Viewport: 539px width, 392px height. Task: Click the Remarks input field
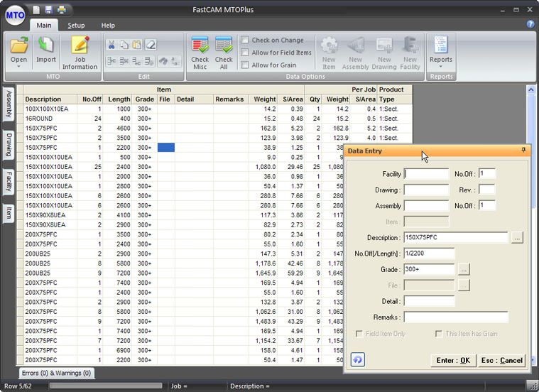(456, 317)
